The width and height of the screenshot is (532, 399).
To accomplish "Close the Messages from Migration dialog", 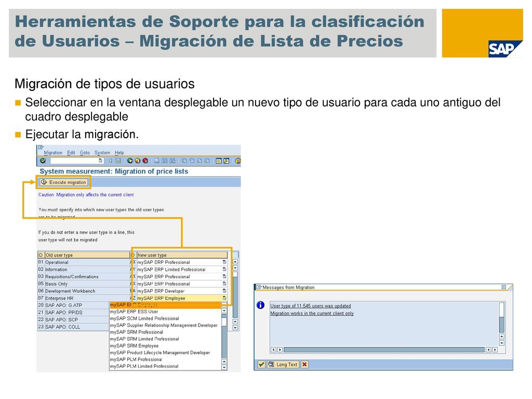I will click(504, 287).
